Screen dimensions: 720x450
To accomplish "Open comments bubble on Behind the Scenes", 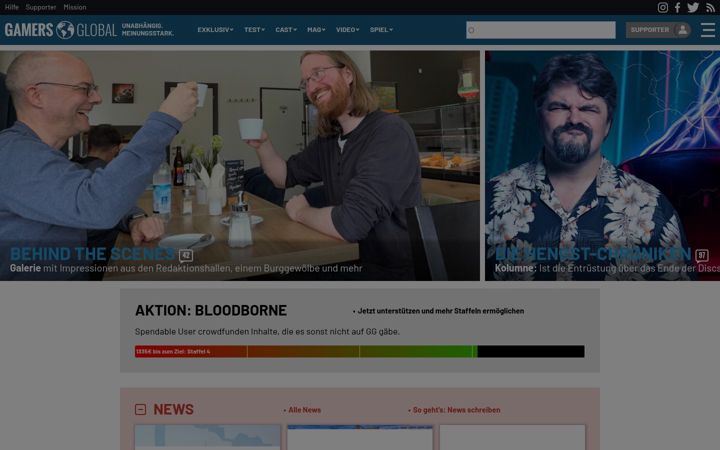I will (186, 255).
